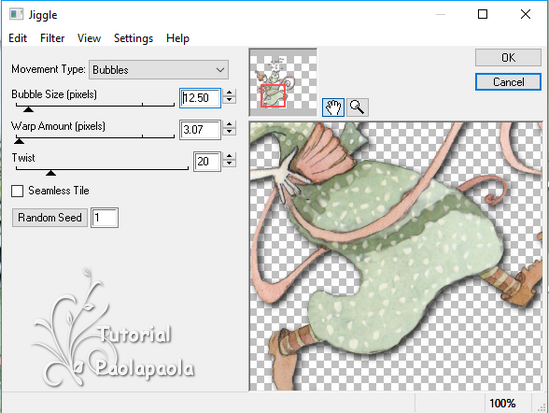Increase Twist value with up arrow
Image resolution: width=549 pixels, height=413 pixels.
click(229, 156)
